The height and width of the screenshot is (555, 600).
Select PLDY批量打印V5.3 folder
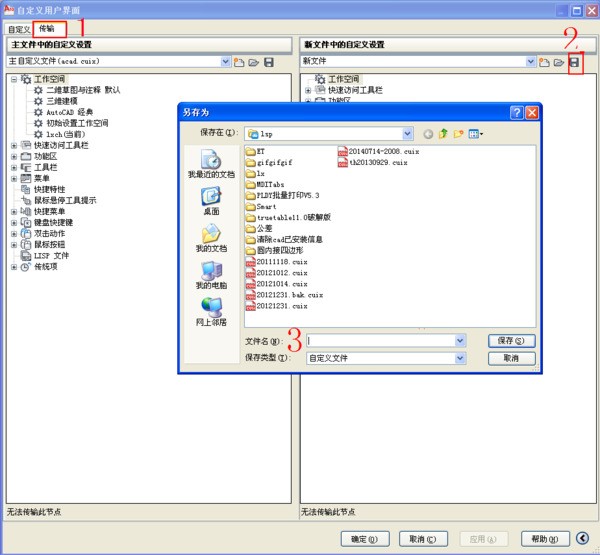pos(282,196)
